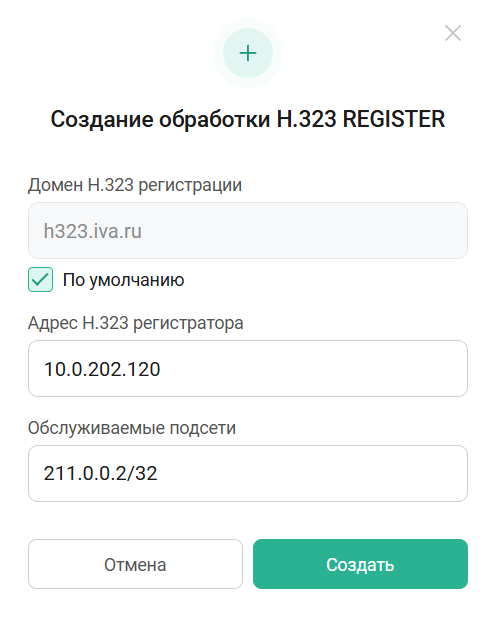Place cursor in the 211.0.0.2/32 text
The height and width of the screenshot is (618, 496).
pyautogui.click(x=100, y=473)
